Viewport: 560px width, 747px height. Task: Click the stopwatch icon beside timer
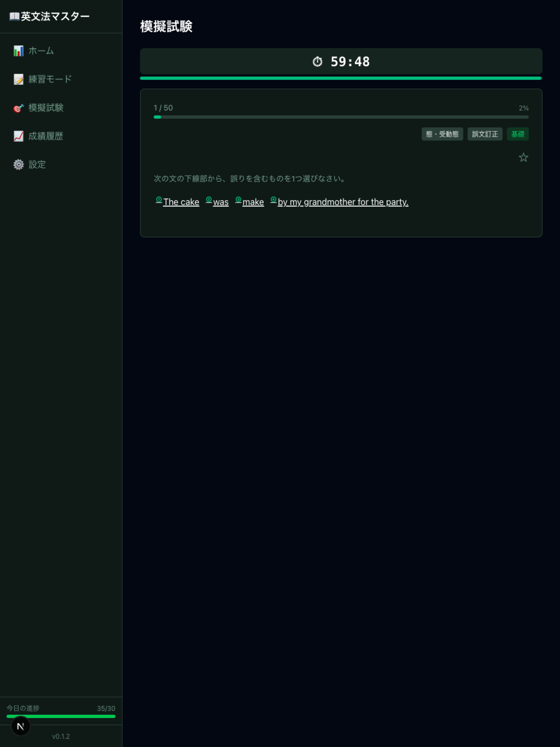click(317, 62)
